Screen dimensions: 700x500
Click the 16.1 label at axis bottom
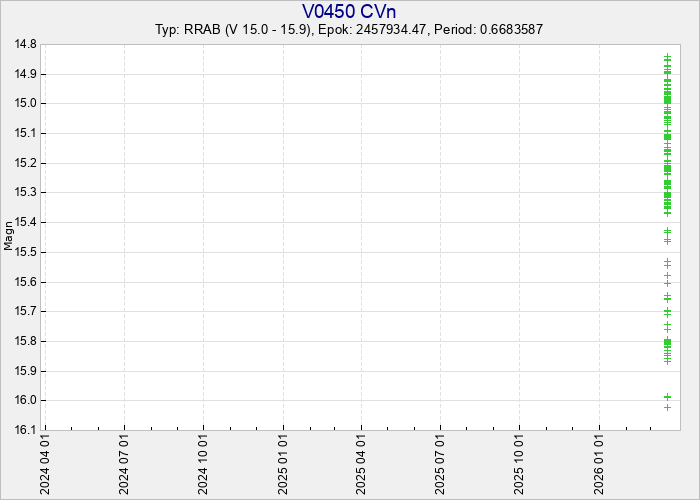[25, 431]
